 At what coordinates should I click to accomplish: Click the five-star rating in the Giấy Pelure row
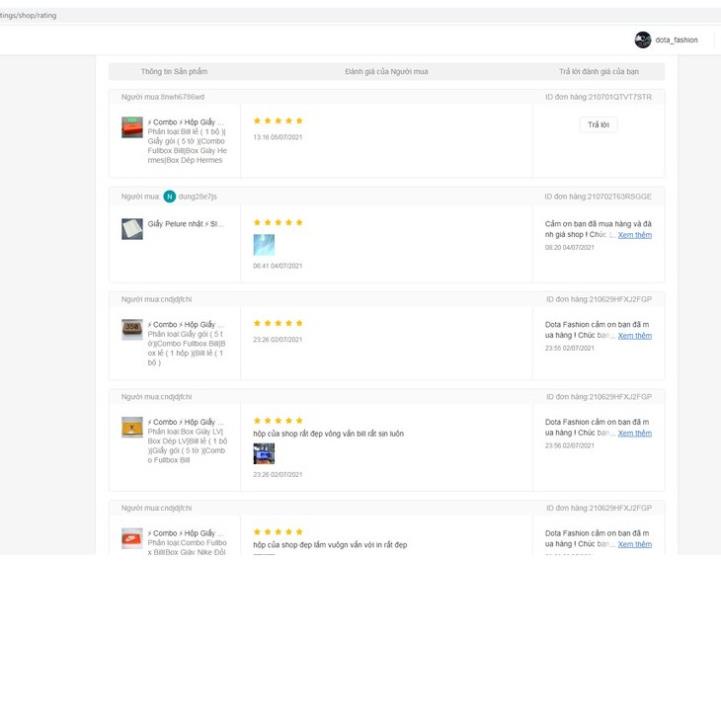click(278, 223)
